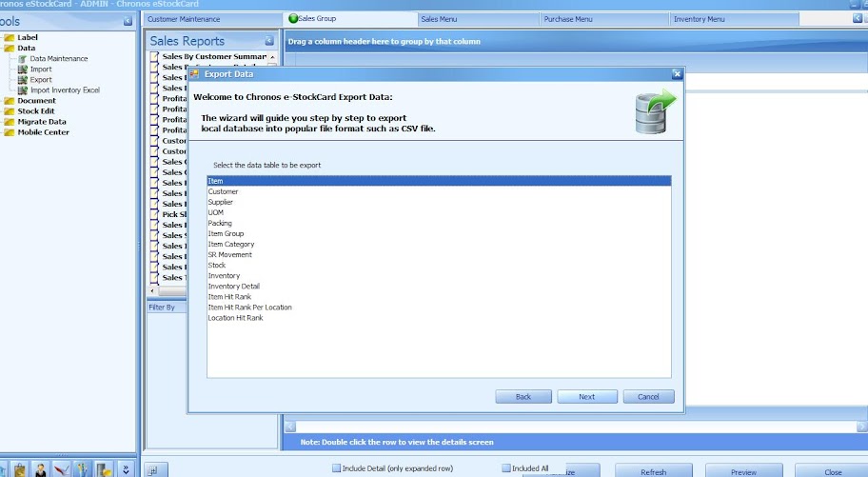Select Stock in export table list
This screenshot has height=477, width=868.
tap(439, 266)
